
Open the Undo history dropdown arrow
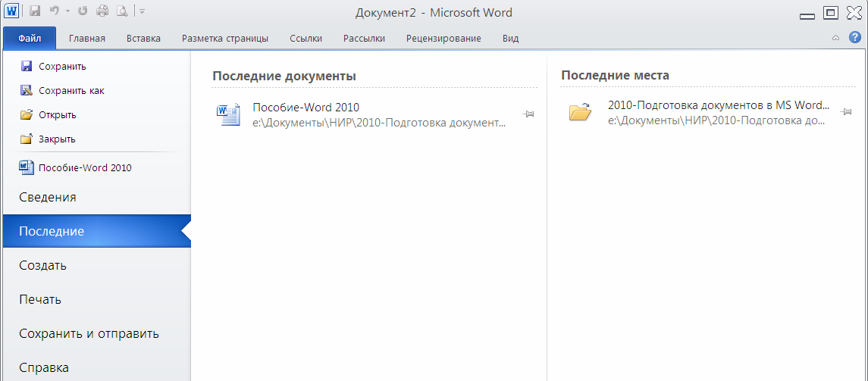coord(67,11)
